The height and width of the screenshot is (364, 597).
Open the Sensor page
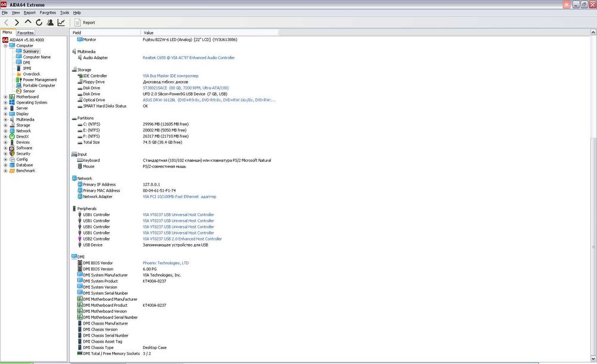click(29, 91)
